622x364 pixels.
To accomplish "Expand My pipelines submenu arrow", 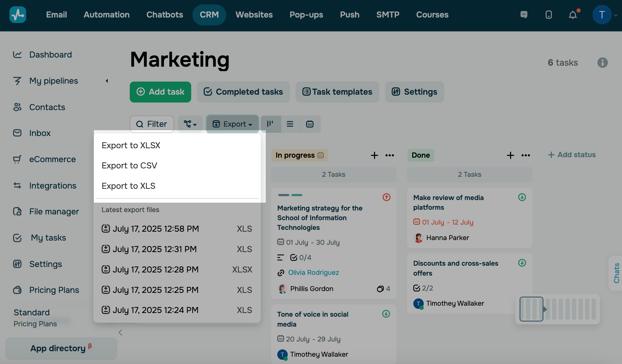I will [107, 81].
